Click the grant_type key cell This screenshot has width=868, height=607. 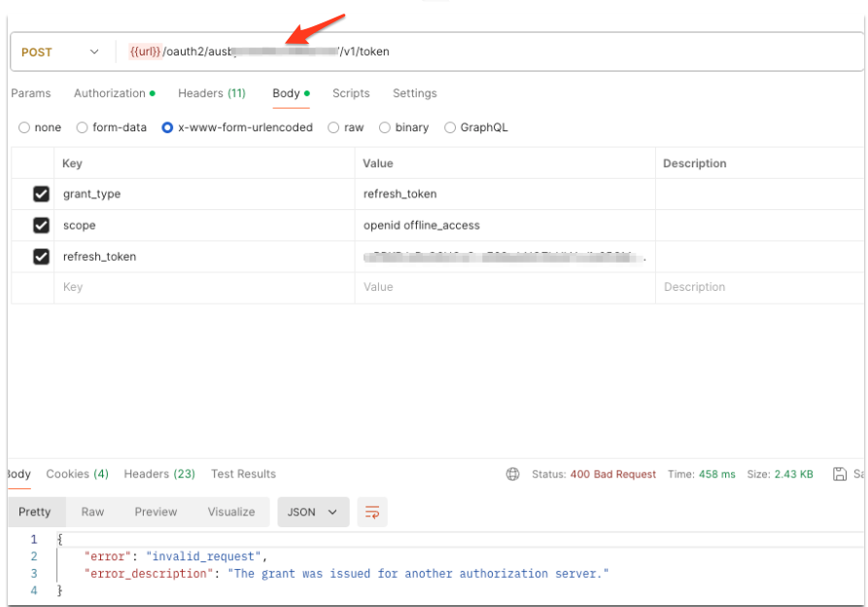point(204,194)
